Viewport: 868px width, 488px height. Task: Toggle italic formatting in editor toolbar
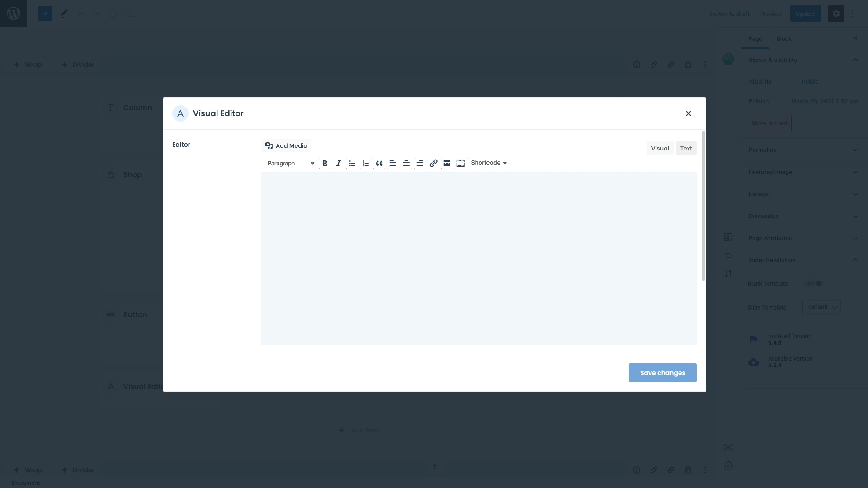(338, 163)
